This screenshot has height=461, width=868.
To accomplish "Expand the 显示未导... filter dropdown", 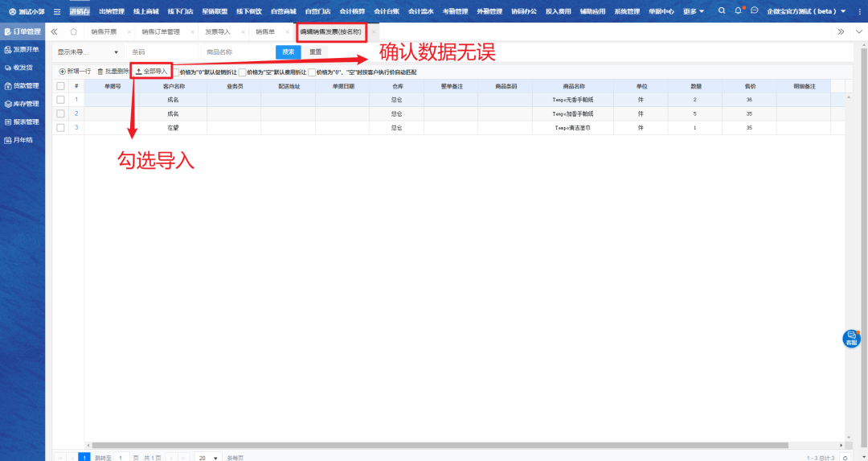I will pos(87,52).
